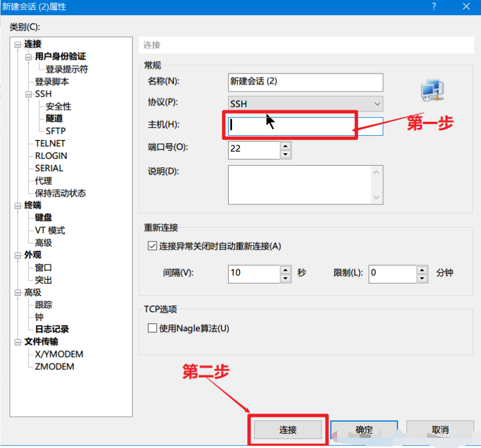Select ZMODEM in the category tree
This screenshot has height=448, width=481.
(55, 367)
